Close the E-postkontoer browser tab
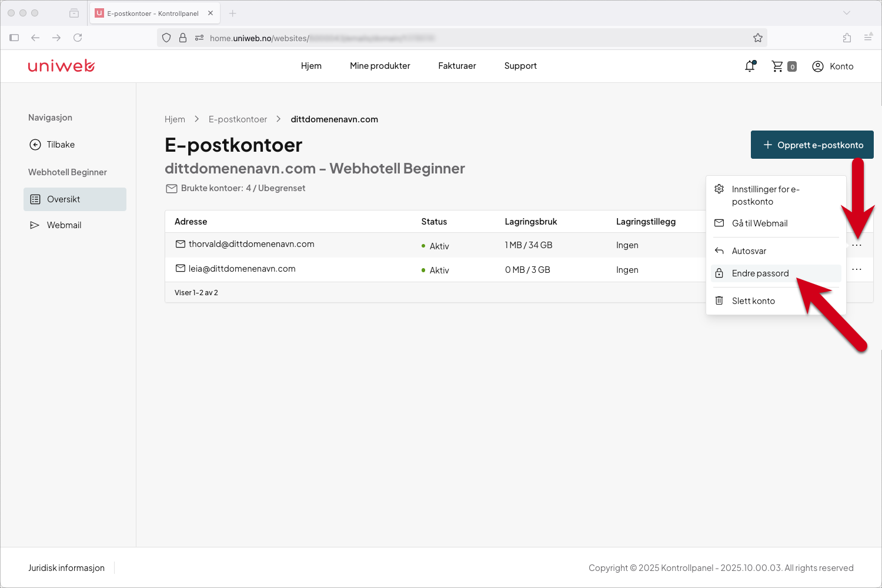The height and width of the screenshot is (588, 882). (211, 13)
